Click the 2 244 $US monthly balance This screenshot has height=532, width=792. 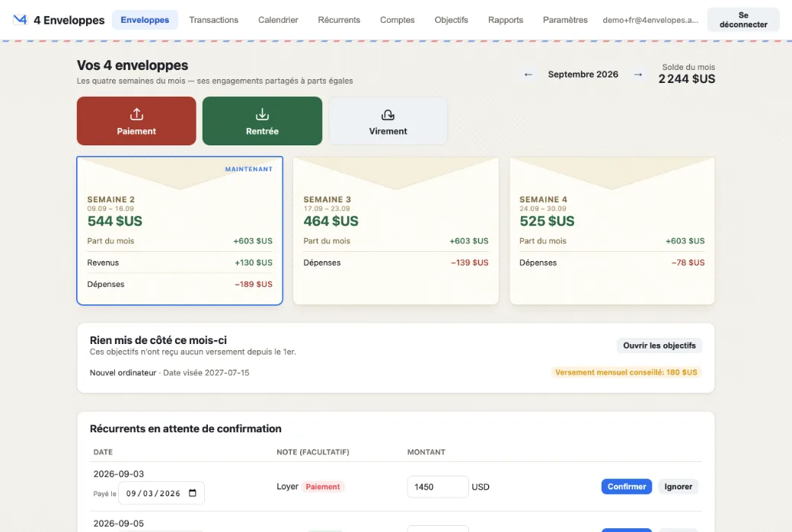click(686, 78)
